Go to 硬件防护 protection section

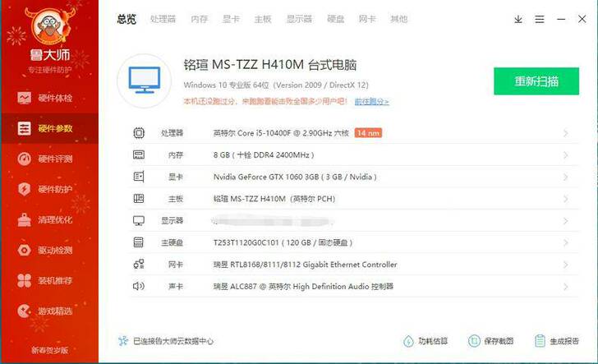point(49,189)
